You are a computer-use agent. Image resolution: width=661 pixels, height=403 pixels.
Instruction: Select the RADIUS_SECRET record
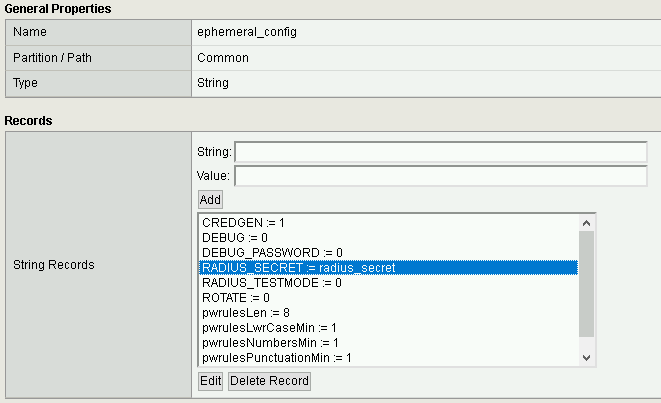coord(388,268)
